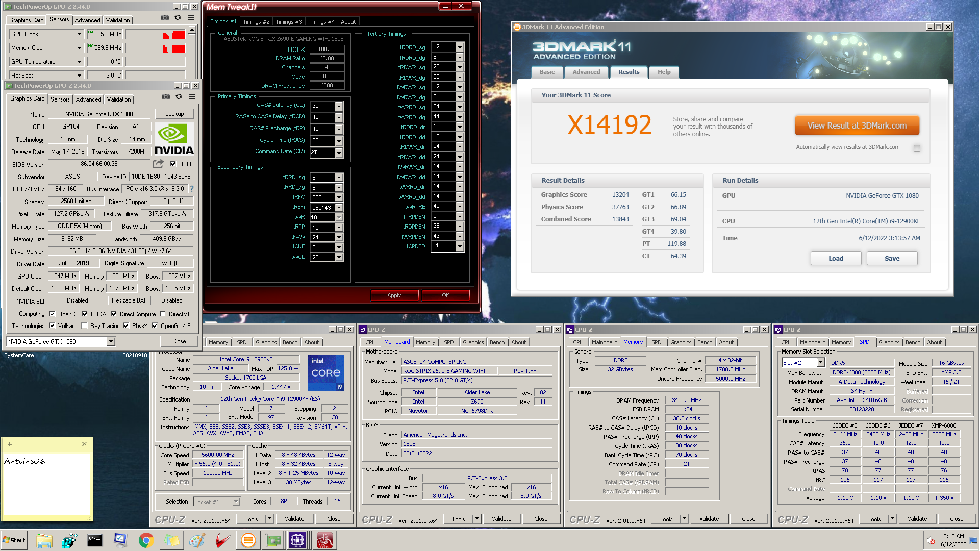The height and width of the screenshot is (551, 980).
Task: Click the BCLK value field in Mem TweakIt
Action: click(326, 49)
